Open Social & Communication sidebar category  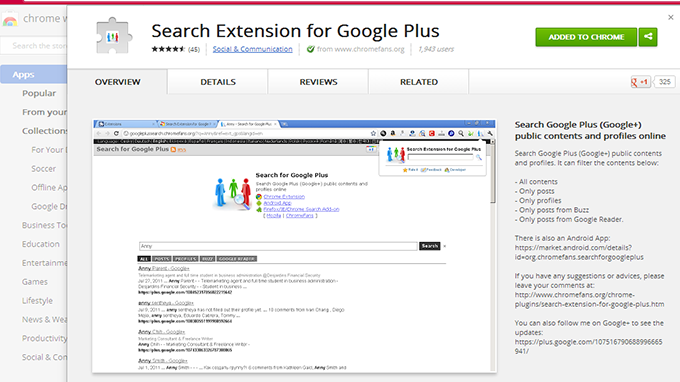coord(45,357)
